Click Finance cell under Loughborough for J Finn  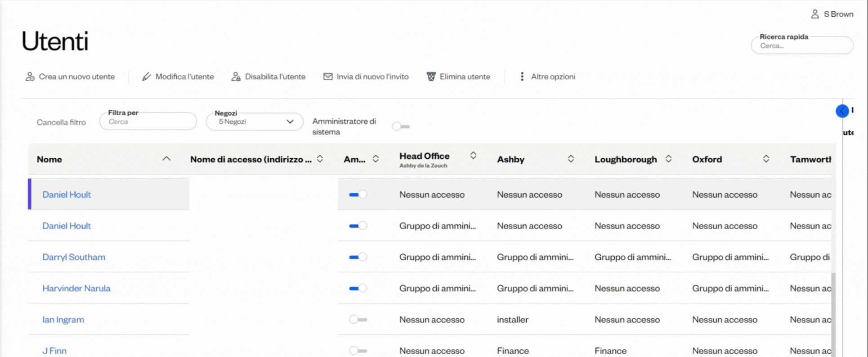610,351
